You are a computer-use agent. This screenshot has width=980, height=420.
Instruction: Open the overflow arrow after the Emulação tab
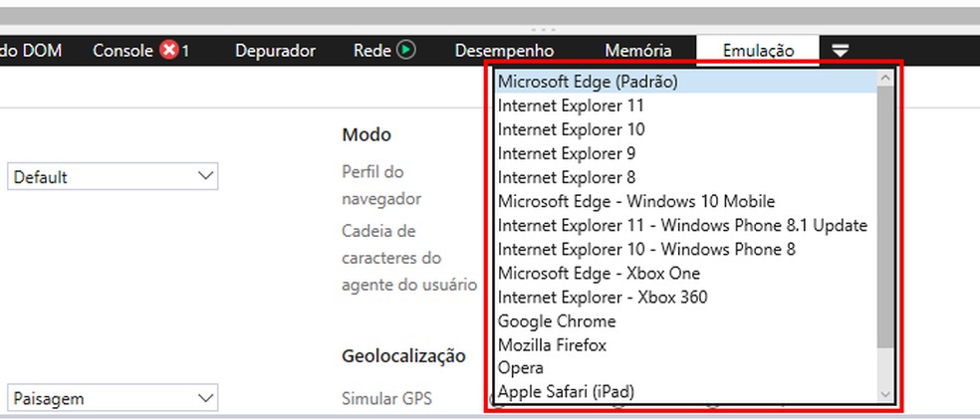coord(842,51)
